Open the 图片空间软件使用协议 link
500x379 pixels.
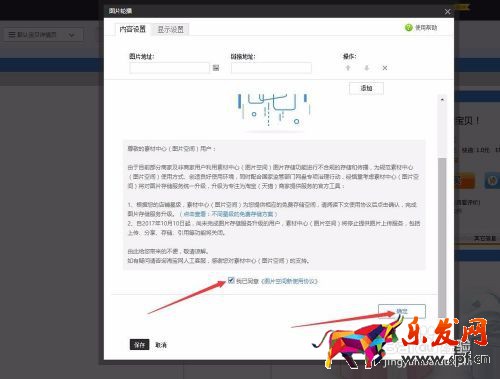pyautogui.click(x=289, y=281)
